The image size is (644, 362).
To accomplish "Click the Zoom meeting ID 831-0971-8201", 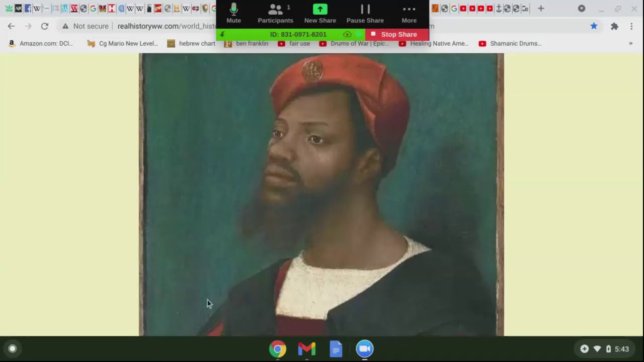I will click(298, 34).
